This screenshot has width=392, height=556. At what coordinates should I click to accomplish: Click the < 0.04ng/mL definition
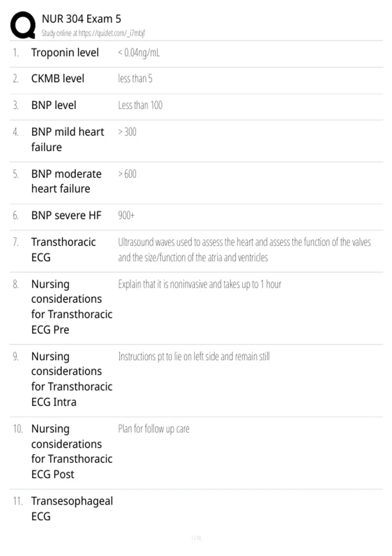click(139, 53)
